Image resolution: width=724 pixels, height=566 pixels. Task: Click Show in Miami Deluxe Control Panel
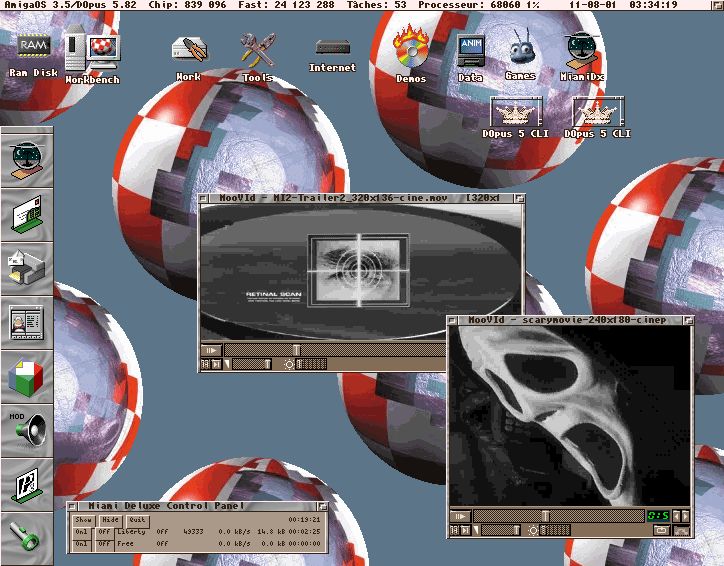[x=84, y=520]
